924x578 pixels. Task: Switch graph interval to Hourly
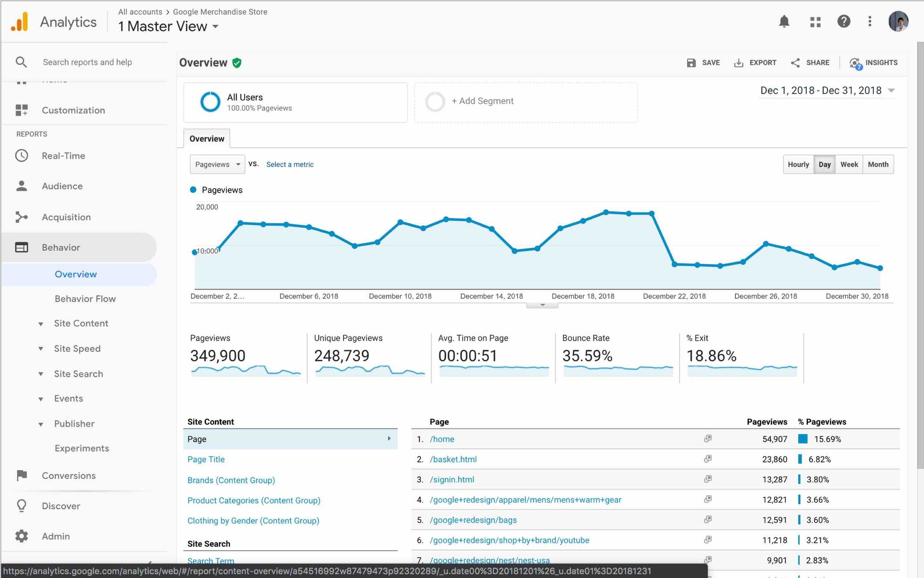coord(798,164)
